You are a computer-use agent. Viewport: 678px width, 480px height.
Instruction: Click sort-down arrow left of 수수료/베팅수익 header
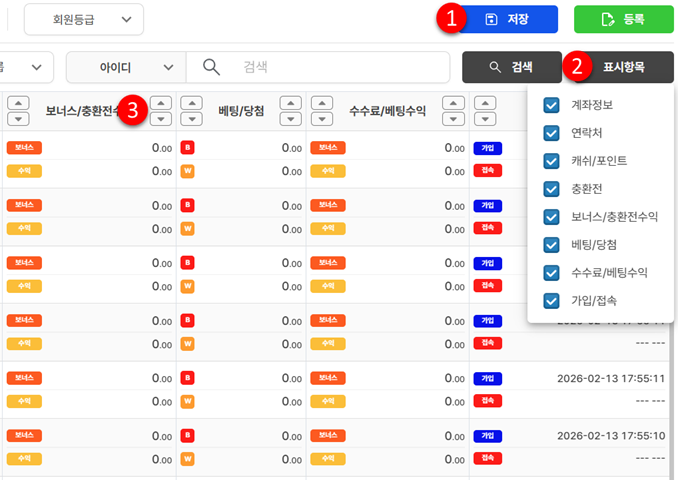322,119
